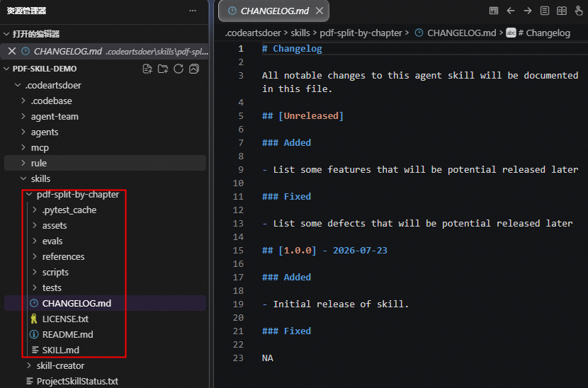588x388 pixels.
Task: Expand the references folder
Action: point(35,256)
